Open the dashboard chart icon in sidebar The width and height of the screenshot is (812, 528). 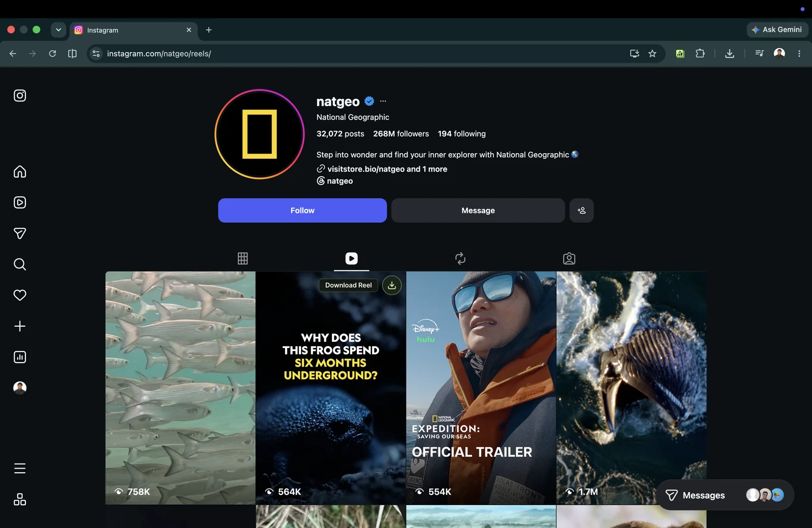pyautogui.click(x=20, y=357)
